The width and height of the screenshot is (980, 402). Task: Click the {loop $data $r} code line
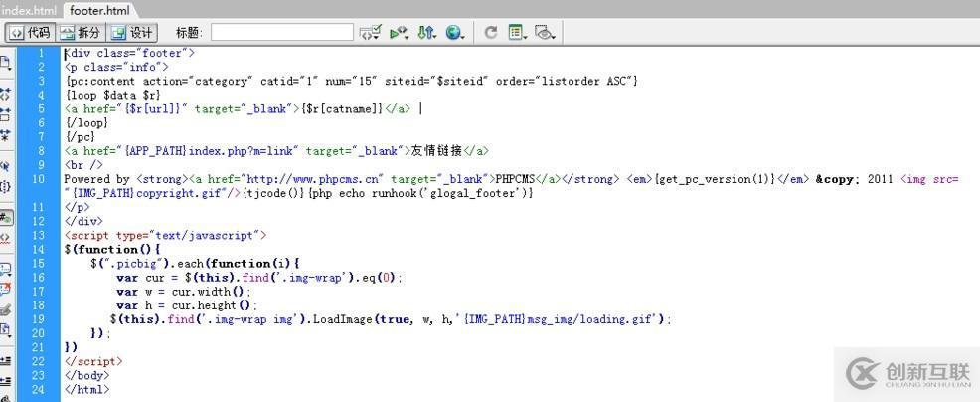[112, 96]
